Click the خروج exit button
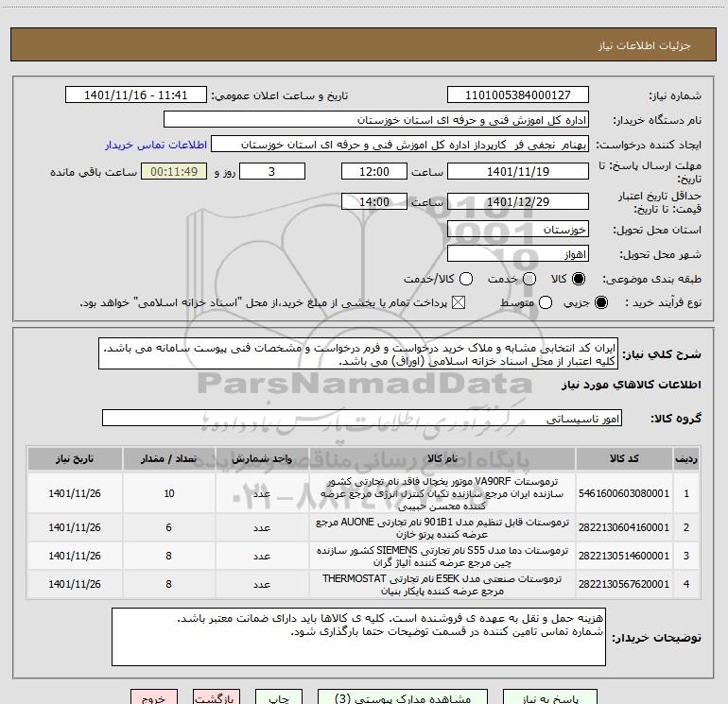 pyautogui.click(x=154, y=697)
